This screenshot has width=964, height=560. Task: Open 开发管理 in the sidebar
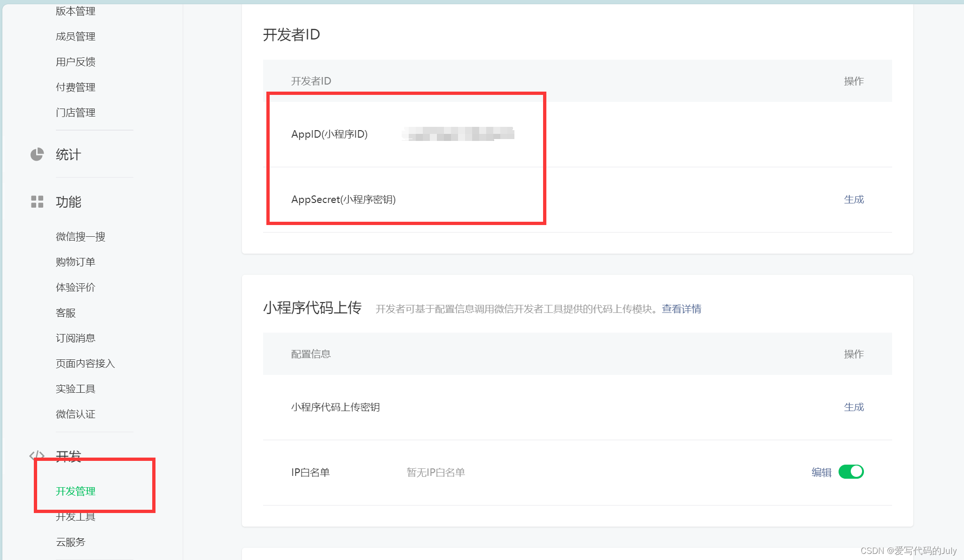pos(76,491)
